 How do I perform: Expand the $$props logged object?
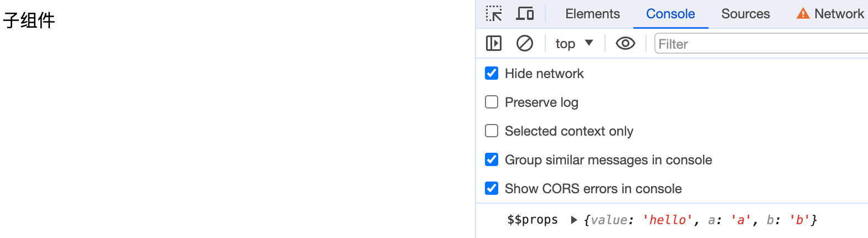pyautogui.click(x=574, y=220)
